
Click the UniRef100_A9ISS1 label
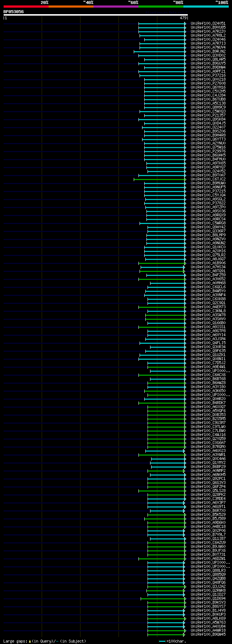[208, 327]
